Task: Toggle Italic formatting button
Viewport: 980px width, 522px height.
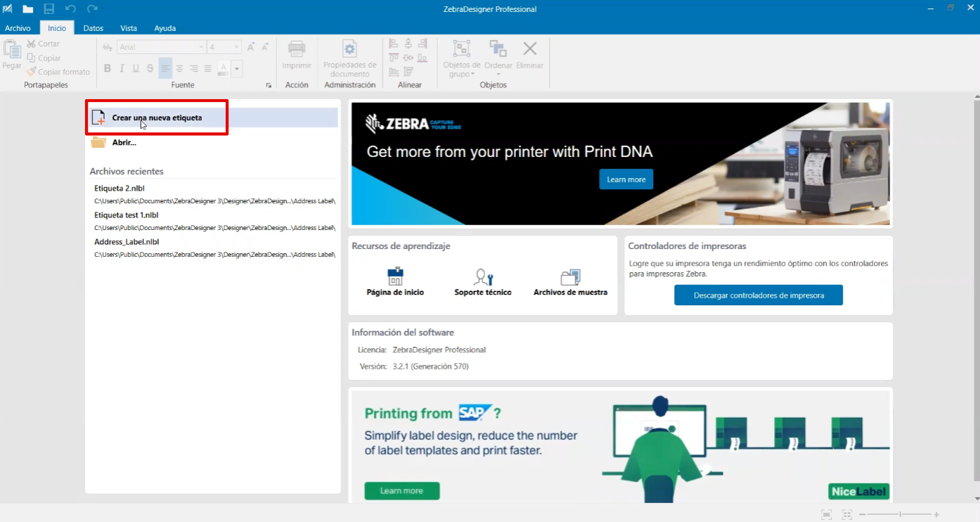Action: [x=122, y=68]
